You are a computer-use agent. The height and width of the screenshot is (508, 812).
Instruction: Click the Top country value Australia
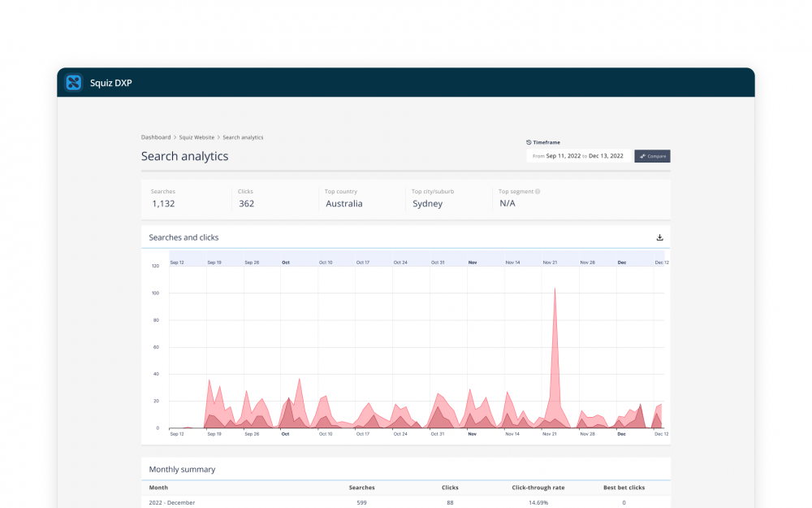coord(343,204)
